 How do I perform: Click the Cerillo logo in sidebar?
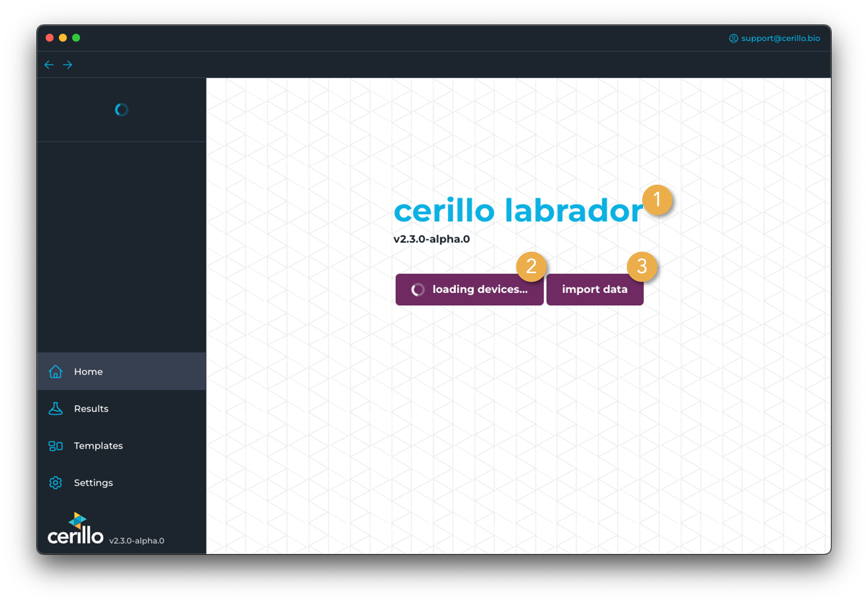75,529
